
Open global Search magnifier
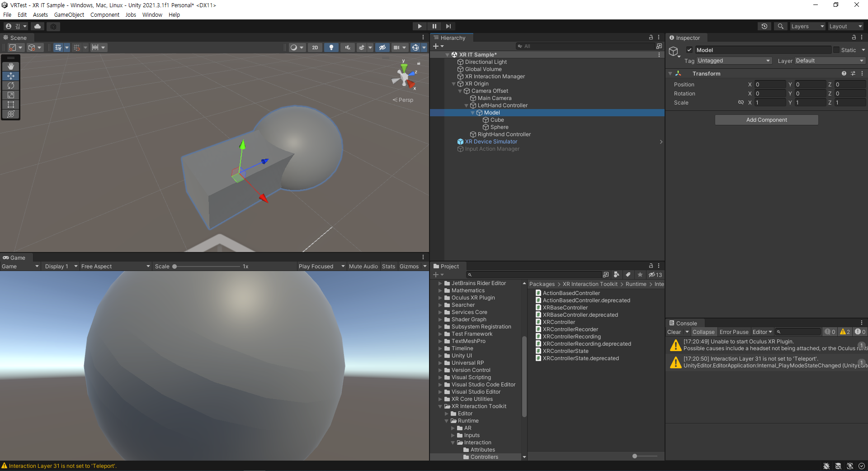point(780,26)
